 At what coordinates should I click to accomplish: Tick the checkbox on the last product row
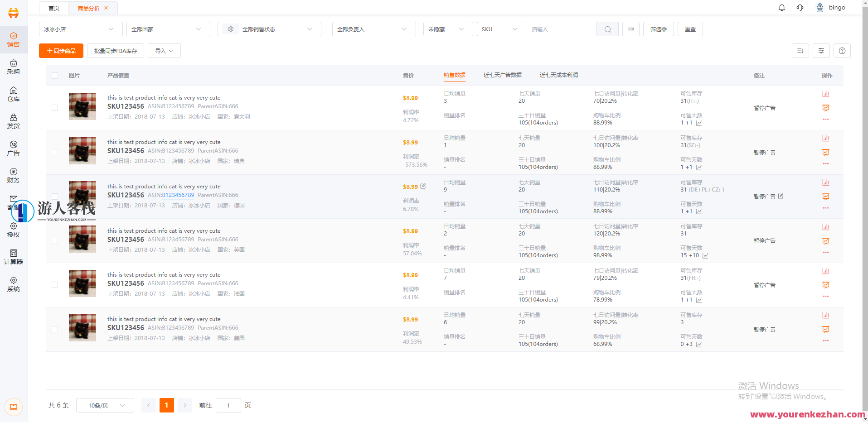point(55,329)
